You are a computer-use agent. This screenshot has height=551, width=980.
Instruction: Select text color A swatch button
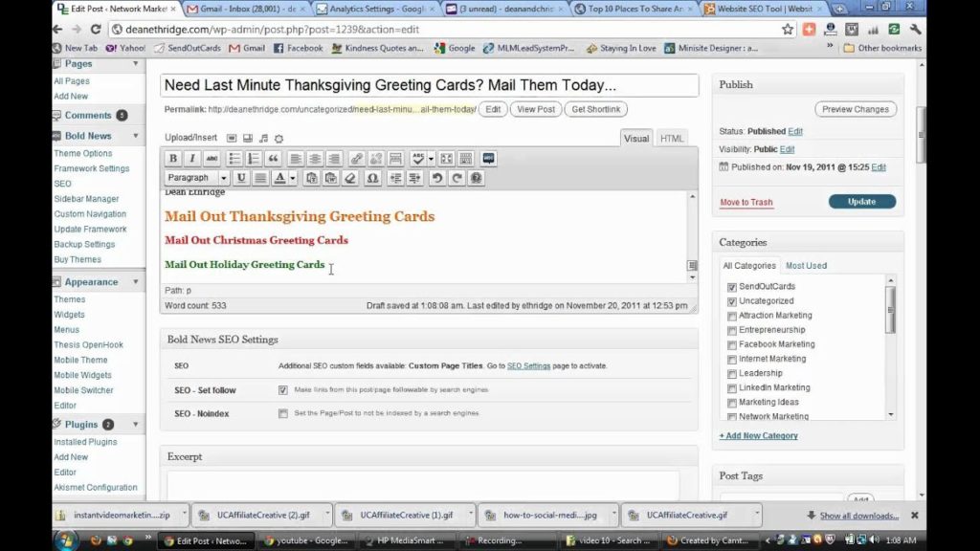click(x=280, y=178)
